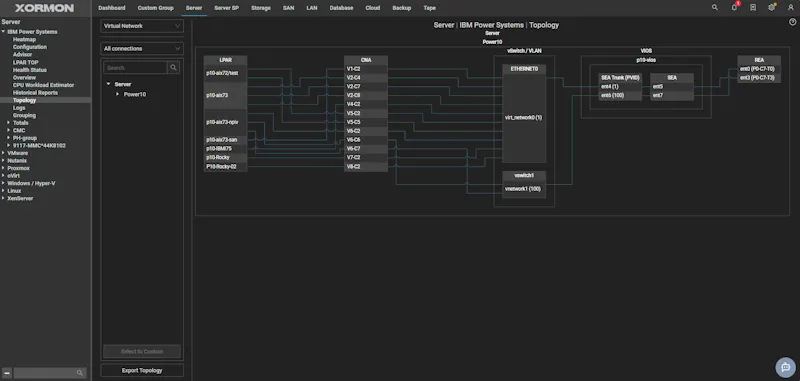The height and width of the screenshot is (381, 800).
Task: Switch to the Tape tab
Action: [430, 8]
